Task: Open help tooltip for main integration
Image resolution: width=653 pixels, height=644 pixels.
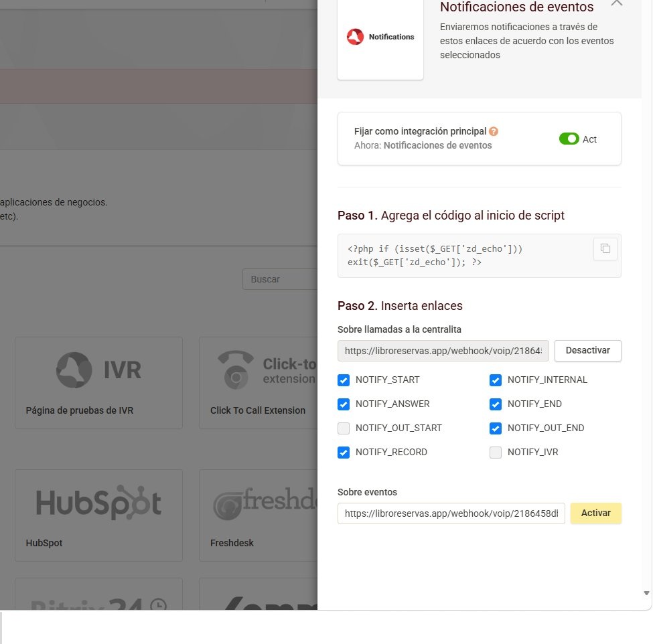Action: pos(494,131)
